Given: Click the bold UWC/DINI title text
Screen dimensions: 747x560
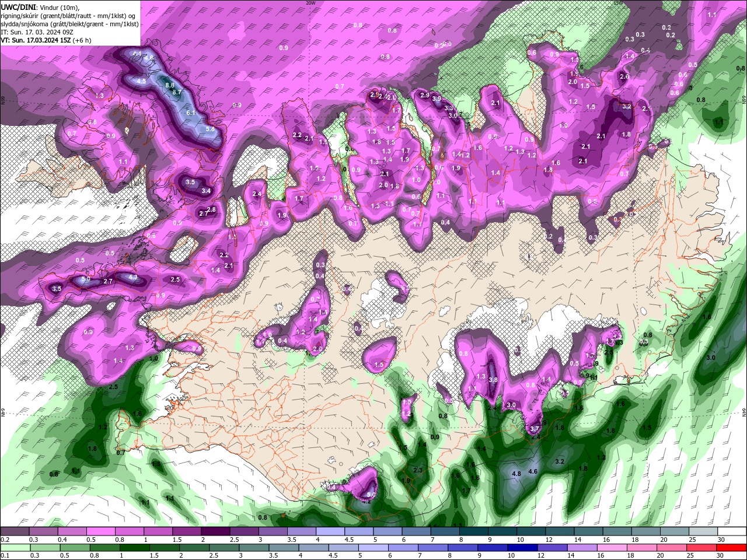Looking at the screenshot, I should tap(18, 6).
